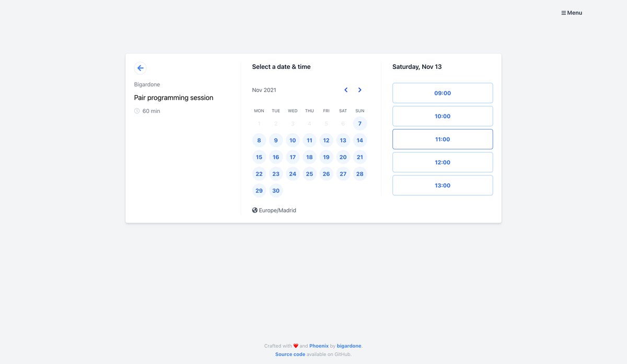Select November 22 on the calendar
The width and height of the screenshot is (627, 364).
(x=259, y=174)
